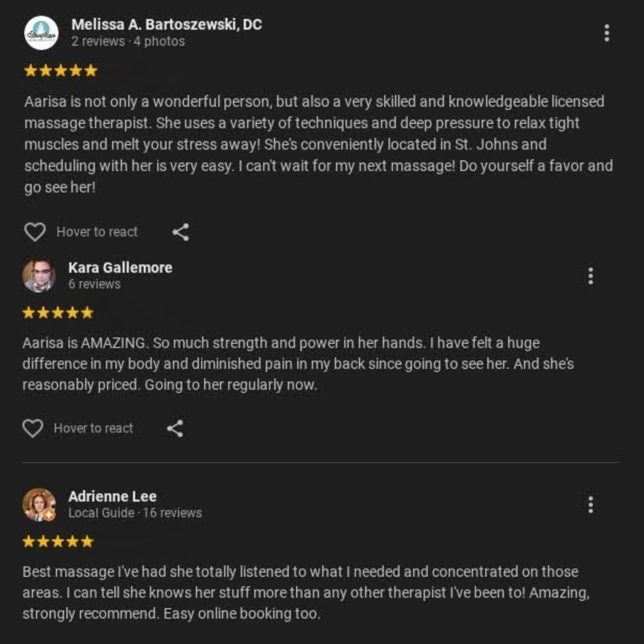Click Melissa A. Bartoszewski's profile avatar

[x=41, y=33]
